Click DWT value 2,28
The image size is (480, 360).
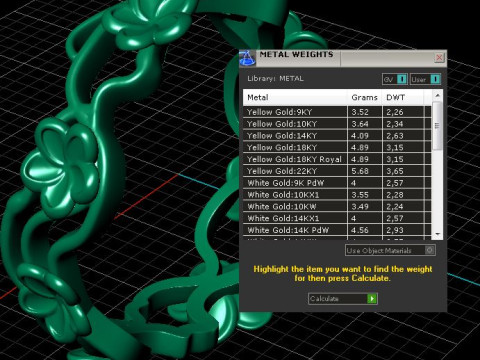[395, 195]
